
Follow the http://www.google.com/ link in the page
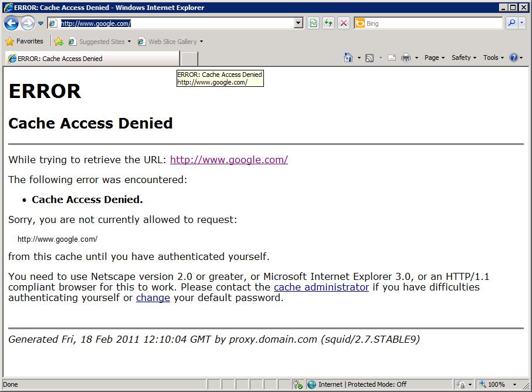[229, 160]
